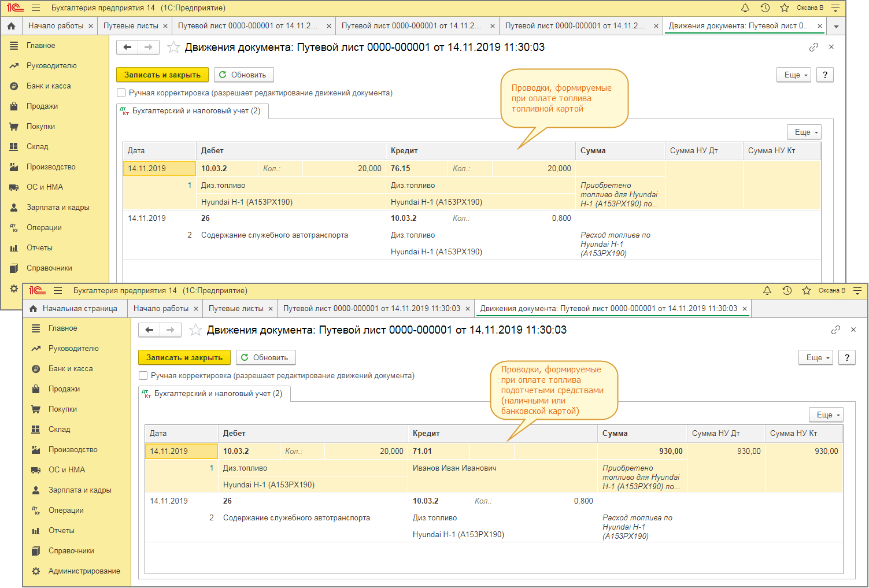
Task: Open hamburger main menu in the back window
Action: pos(36,8)
